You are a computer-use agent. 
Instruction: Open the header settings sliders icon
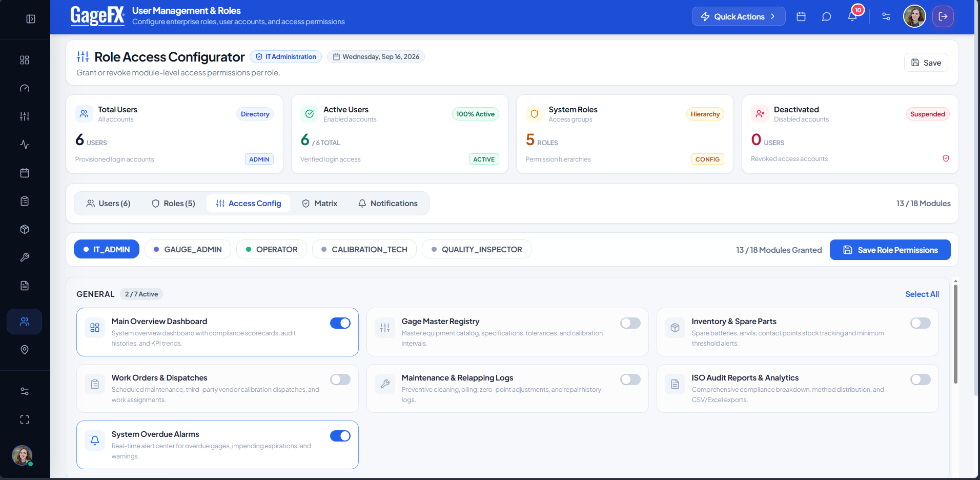point(886,16)
